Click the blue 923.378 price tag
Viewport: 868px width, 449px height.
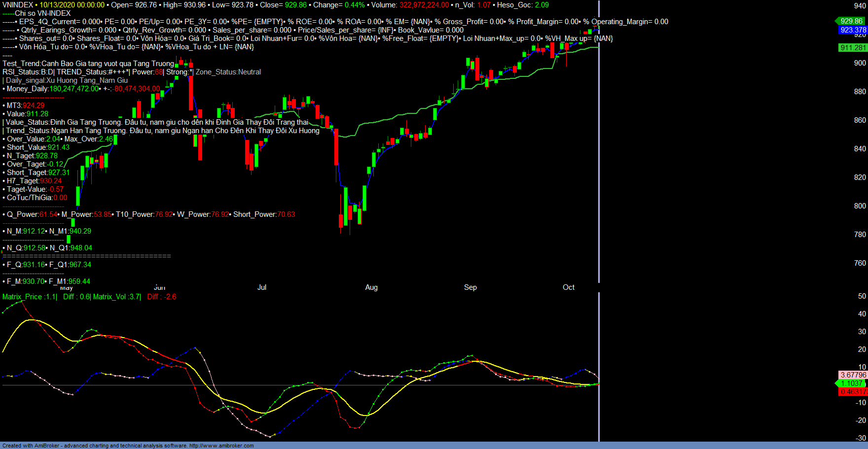pyautogui.click(x=853, y=30)
